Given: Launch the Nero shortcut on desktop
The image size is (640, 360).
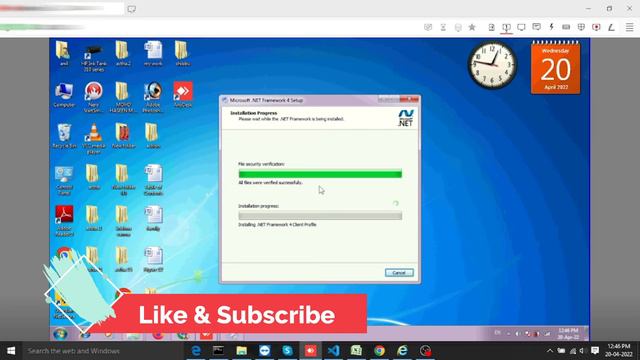Looking at the screenshot, I should (93, 97).
